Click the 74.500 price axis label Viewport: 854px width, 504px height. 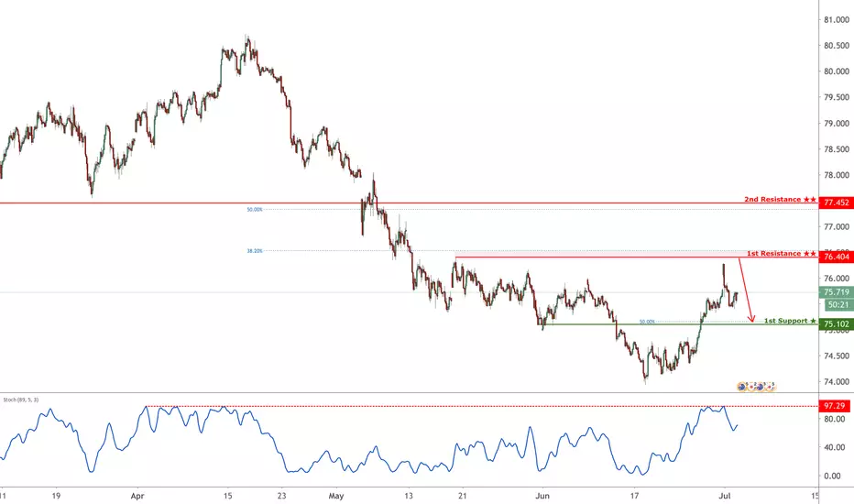[836, 356]
